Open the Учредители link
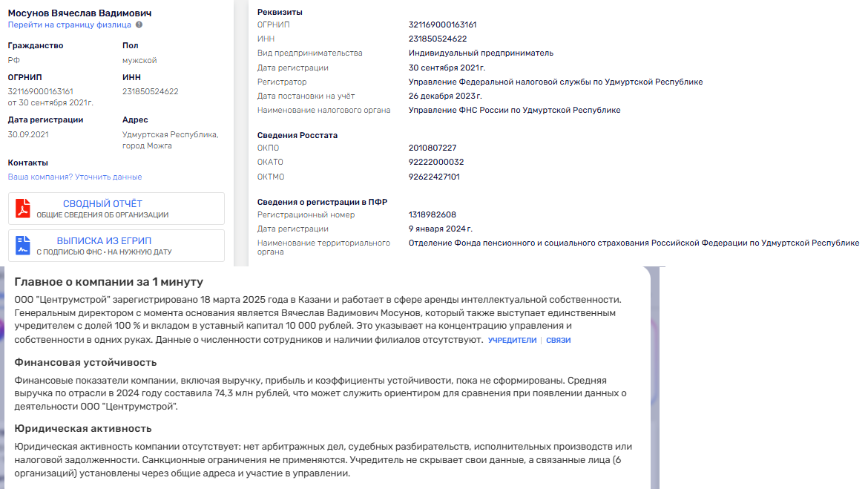This screenshot has width=868, height=489. (512, 340)
